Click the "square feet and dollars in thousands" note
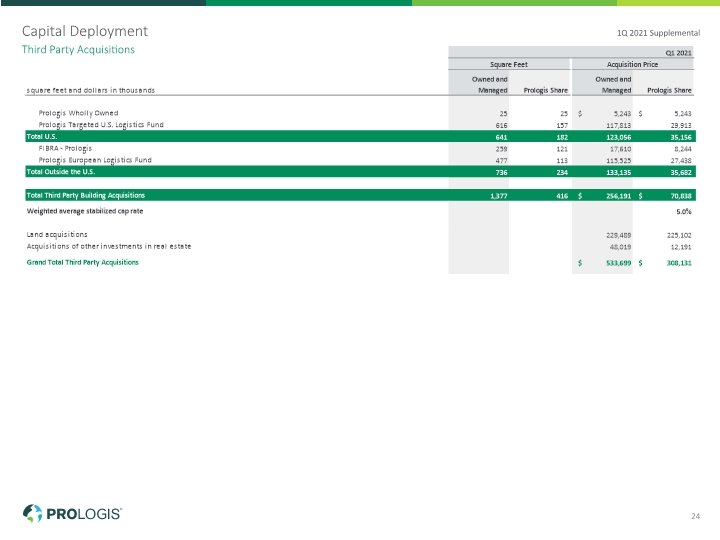720x540 pixels. [x=90, y=90]
